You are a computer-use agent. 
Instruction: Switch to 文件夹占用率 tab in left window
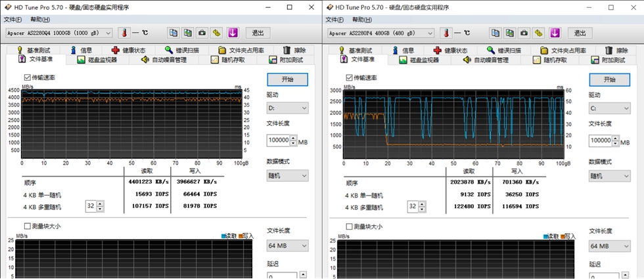point(241,50)
